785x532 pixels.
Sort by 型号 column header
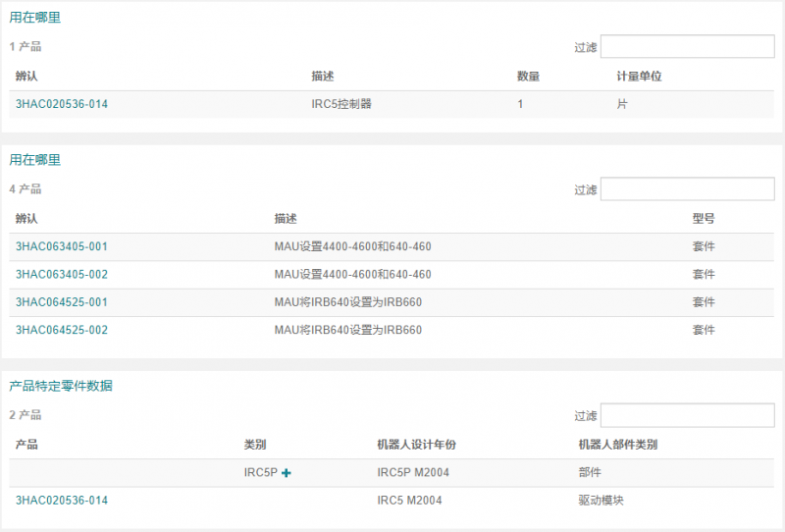coord(704,219)
